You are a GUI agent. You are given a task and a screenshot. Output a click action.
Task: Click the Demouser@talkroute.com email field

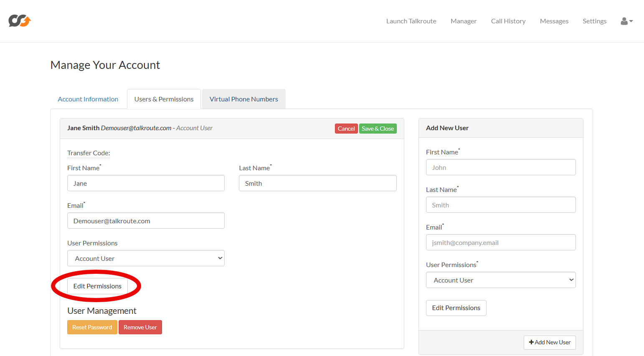[x=146, y=221]
